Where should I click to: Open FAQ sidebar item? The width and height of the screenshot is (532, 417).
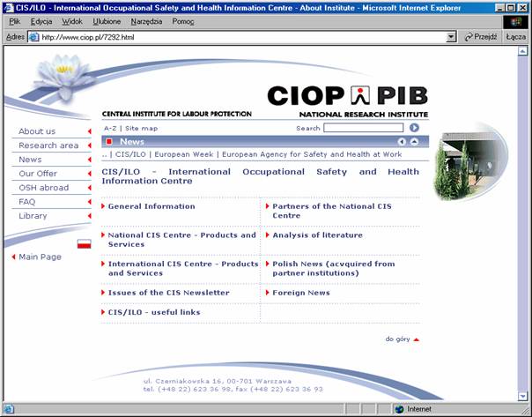pyautogui.click(x=26, y=202)
